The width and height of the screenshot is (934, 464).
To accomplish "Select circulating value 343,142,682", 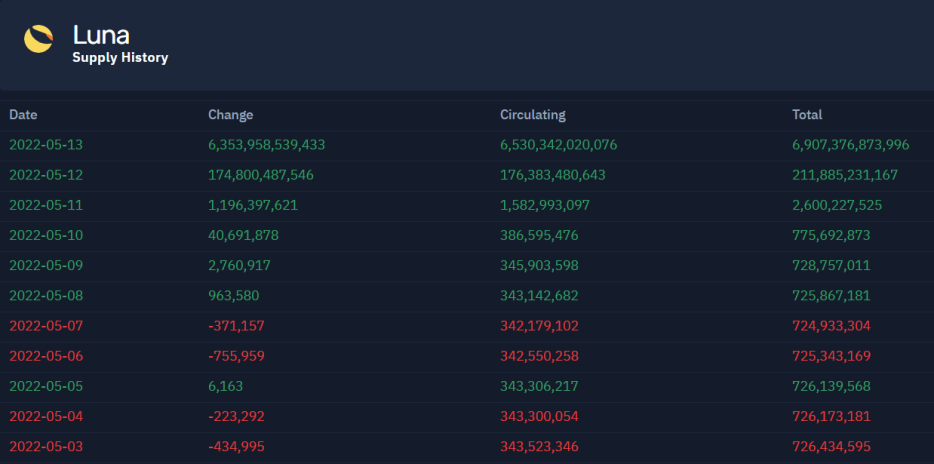I will tap(539, 296).
